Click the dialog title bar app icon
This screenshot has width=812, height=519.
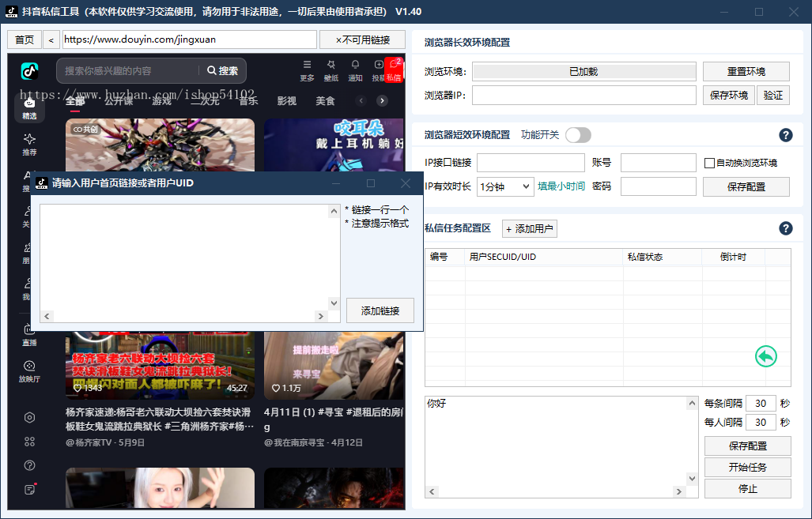(41, 183)
